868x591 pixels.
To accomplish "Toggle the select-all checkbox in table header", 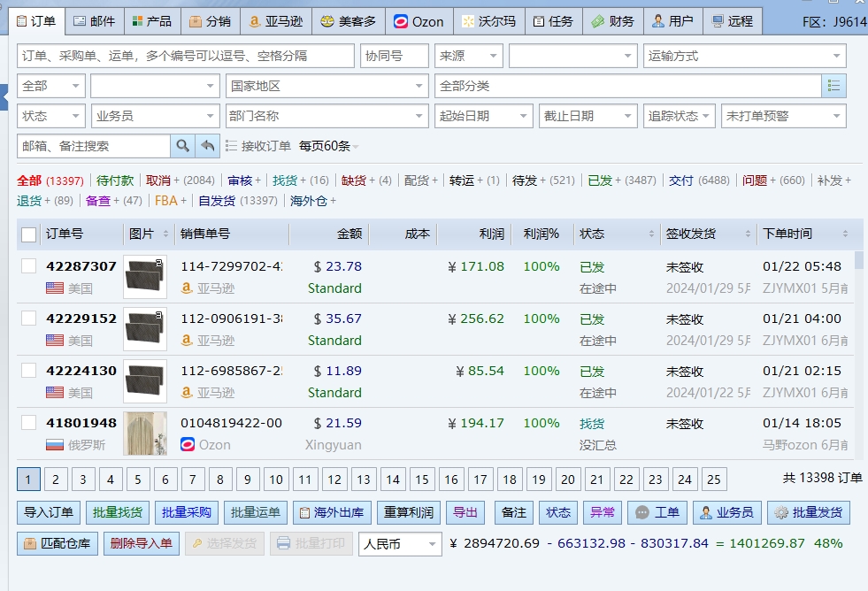I will (x=29, y=234).
